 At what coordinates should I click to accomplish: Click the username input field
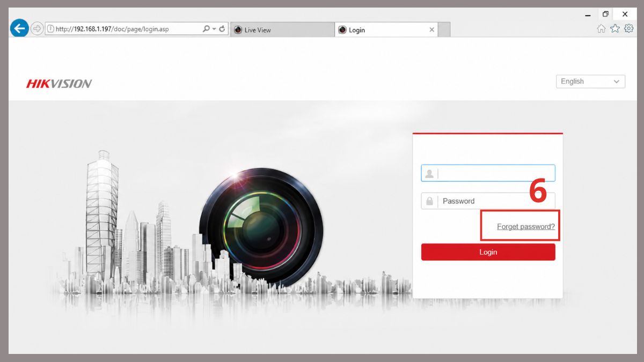click(488, 173)
